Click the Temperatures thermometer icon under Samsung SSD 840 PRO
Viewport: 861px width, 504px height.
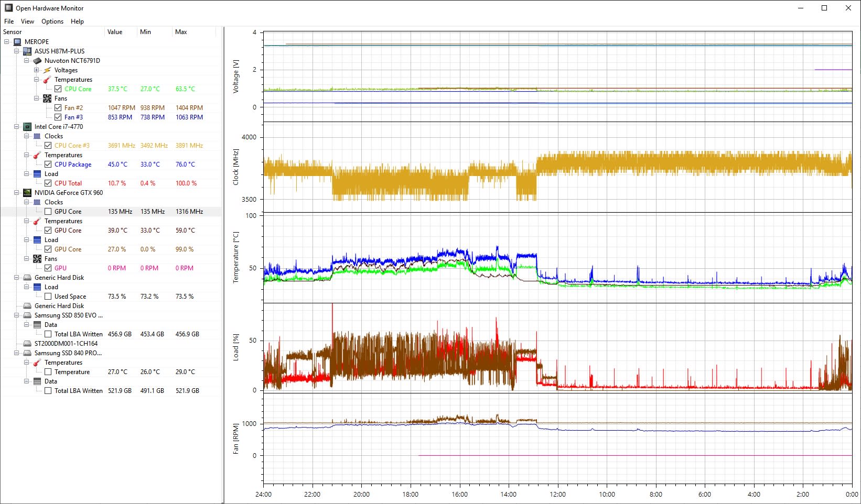(x=37, y=363)
